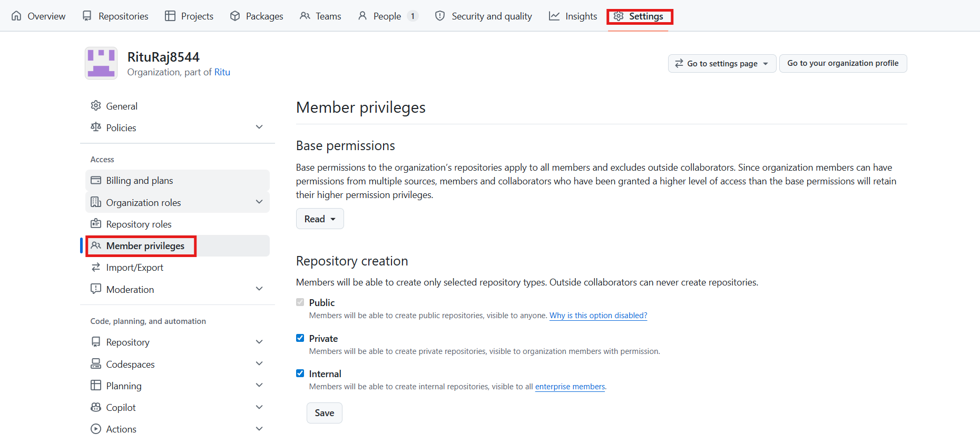The image size is (980, 443).
Task: Click the Codespaces icon in sidebar
Action: tap(96, 363)
